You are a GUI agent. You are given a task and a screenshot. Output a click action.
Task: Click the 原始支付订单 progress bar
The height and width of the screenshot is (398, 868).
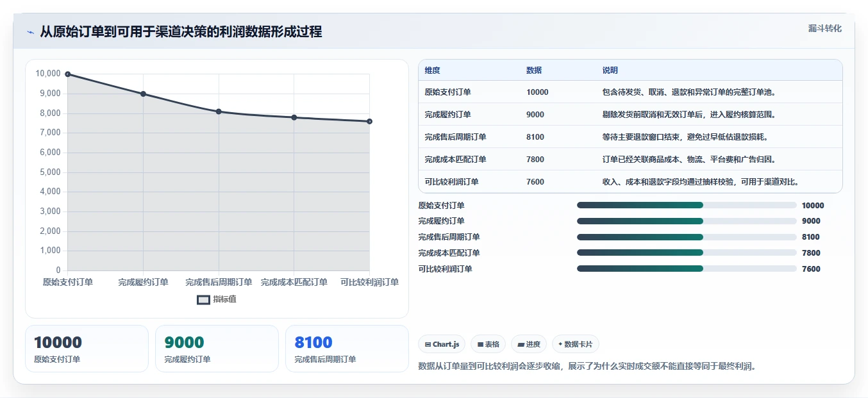point(687,205)
